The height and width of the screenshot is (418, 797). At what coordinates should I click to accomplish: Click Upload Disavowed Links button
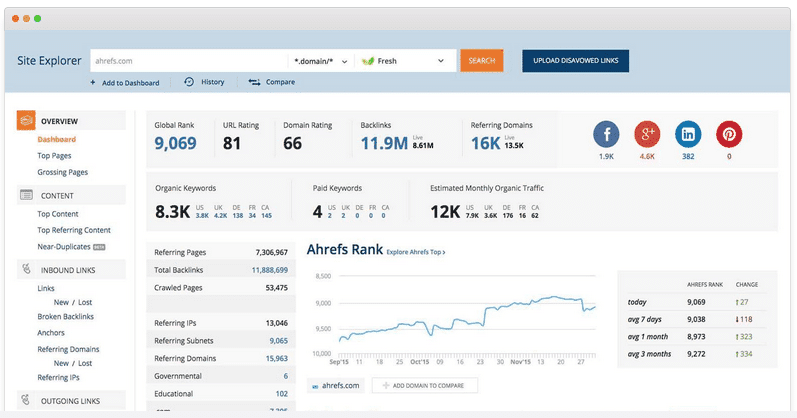coord(575,61)
